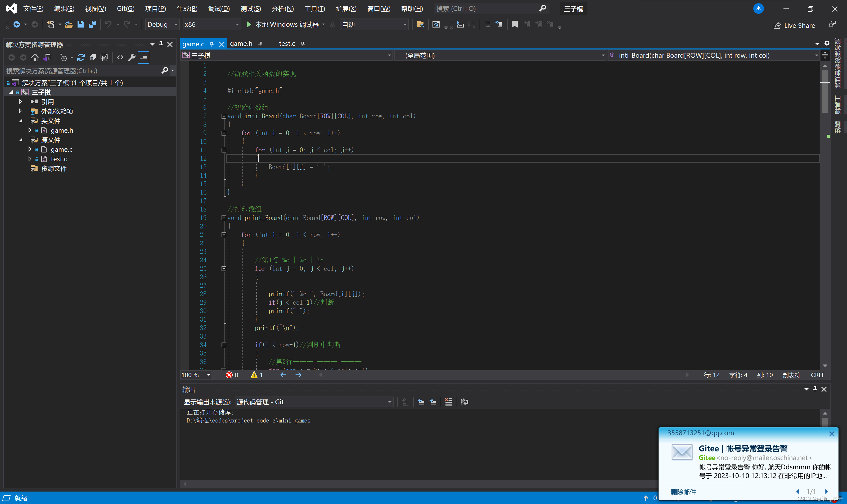Click the view code icon in Solution Explorer
This screenshot has height=504, width=847.
tap(120, 57)
